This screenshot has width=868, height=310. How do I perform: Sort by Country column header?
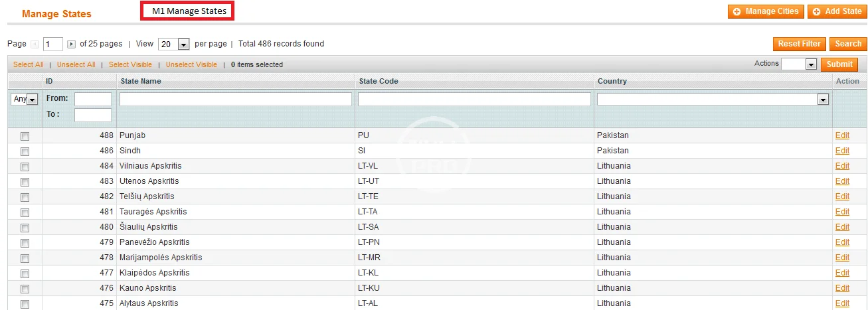point(612,81)
